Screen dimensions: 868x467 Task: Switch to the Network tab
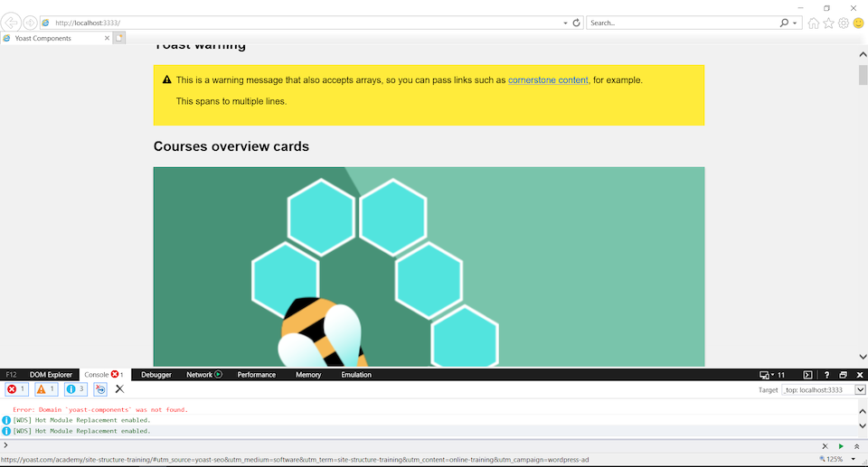(203, 375)
